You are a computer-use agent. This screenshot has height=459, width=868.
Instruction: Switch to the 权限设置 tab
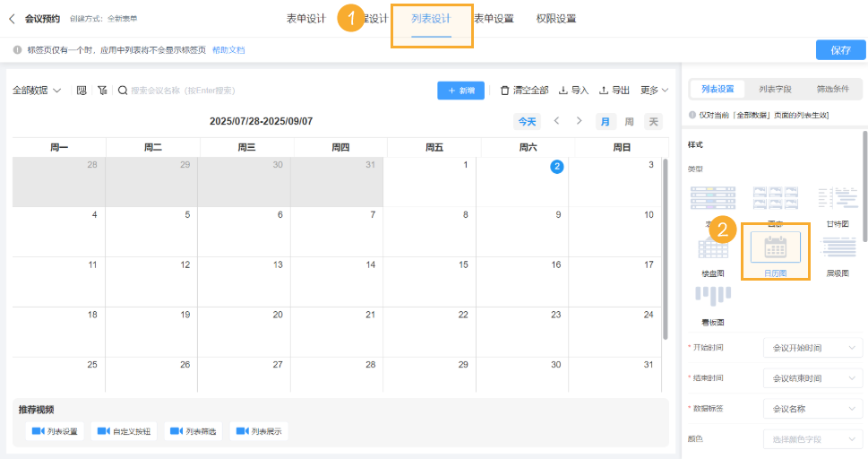point(555,19)
